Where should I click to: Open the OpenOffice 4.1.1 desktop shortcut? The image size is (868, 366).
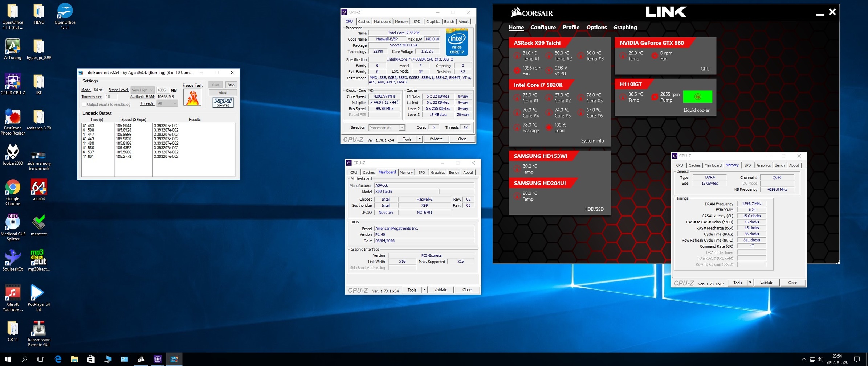tap(65, 16)
